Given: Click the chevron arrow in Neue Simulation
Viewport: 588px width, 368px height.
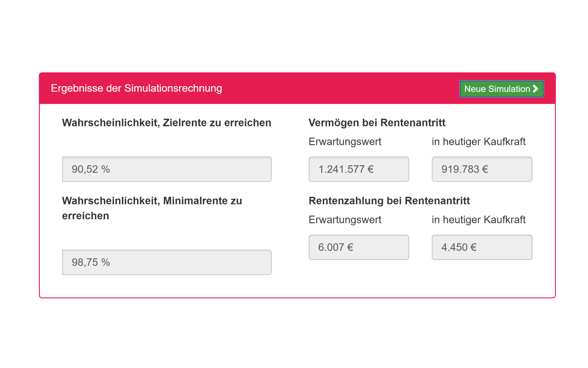Looking at the screenshot, I should point(535,89).
